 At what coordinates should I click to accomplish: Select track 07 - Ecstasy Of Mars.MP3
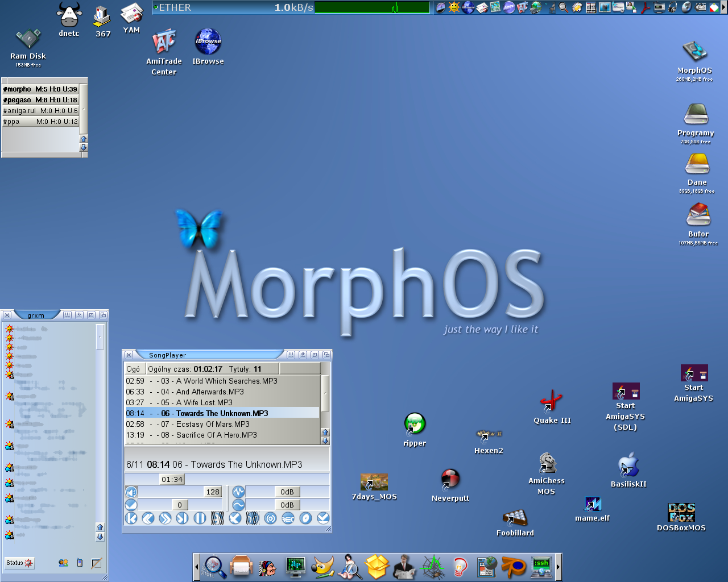[x=222, y=424]
